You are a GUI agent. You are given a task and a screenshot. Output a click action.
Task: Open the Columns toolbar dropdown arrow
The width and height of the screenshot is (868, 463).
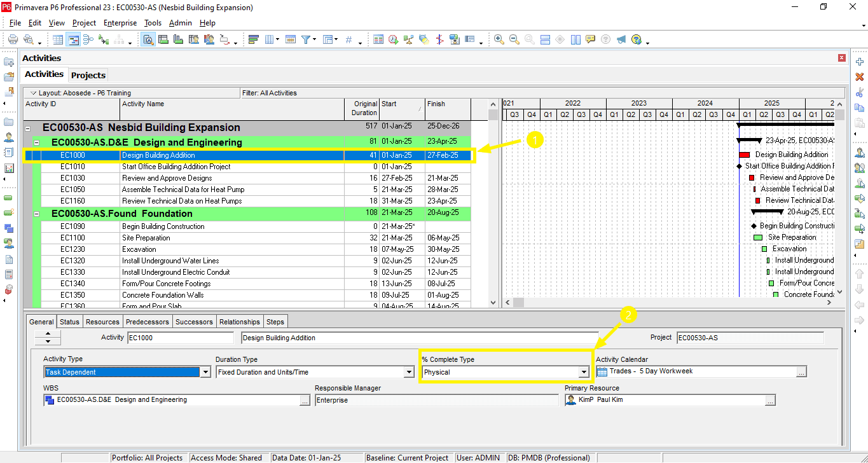point(277,41)
